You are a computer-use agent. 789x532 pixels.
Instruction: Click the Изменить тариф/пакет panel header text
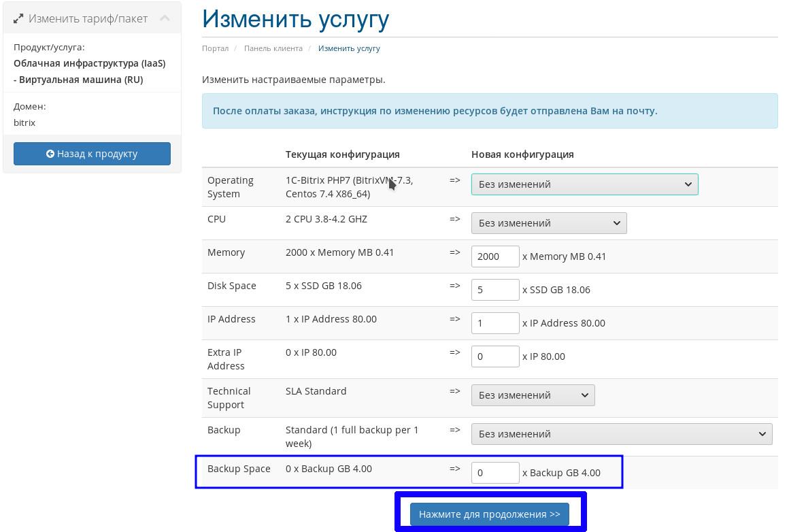(x=88, y=18)
